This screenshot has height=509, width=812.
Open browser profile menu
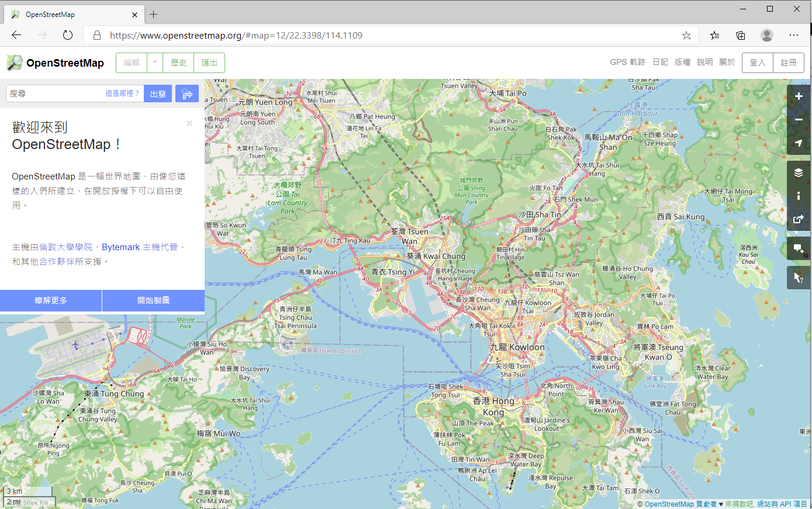(767, 35)
